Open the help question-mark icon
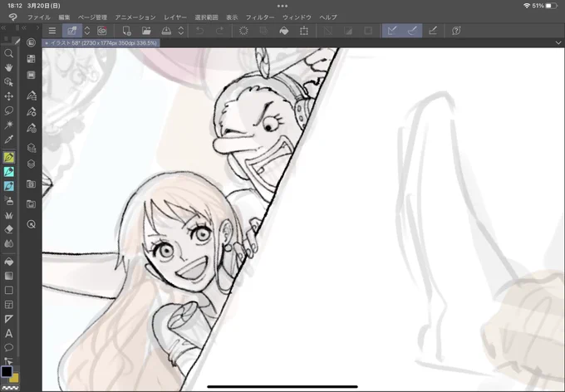 [x=456, y=31]
